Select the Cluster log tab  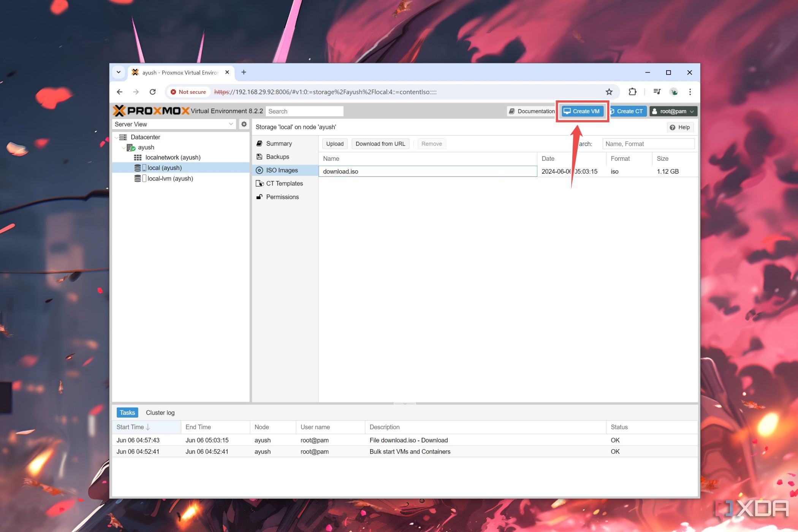[160, 412]
